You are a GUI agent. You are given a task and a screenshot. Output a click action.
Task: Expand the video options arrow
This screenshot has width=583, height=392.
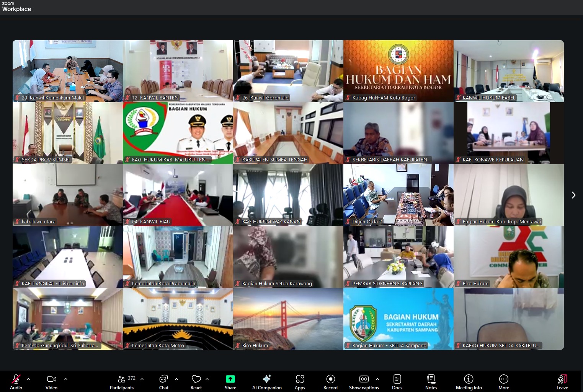pyautogui.click(x=66, y=379)
